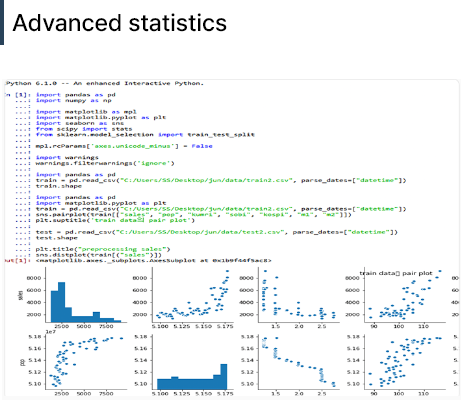Click the sns.pairplot code line
This screenshot has height=400, width=461.
point(194,215)
